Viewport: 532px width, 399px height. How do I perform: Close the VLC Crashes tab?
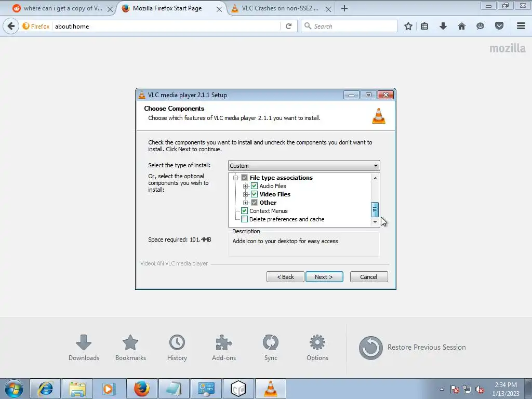tap(328, 9)
